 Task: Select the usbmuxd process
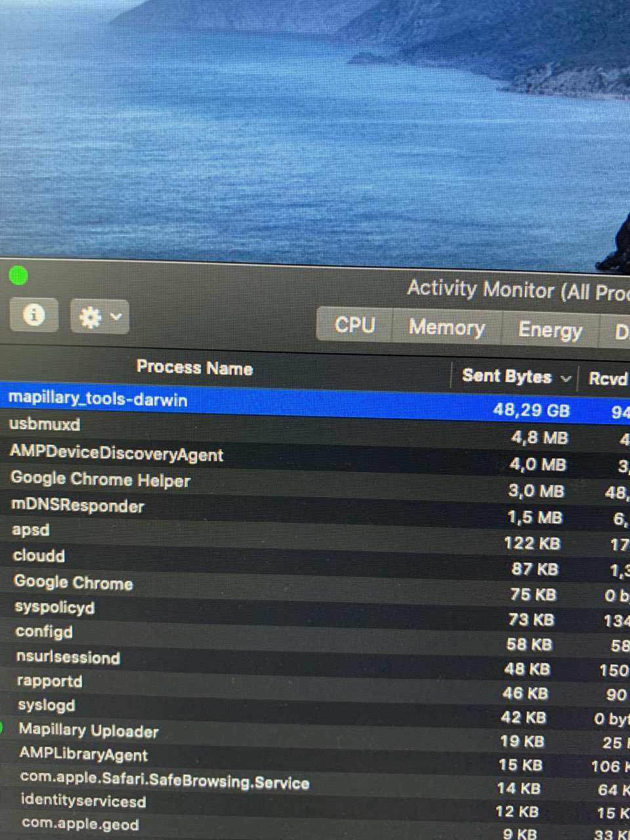(45, 425)
